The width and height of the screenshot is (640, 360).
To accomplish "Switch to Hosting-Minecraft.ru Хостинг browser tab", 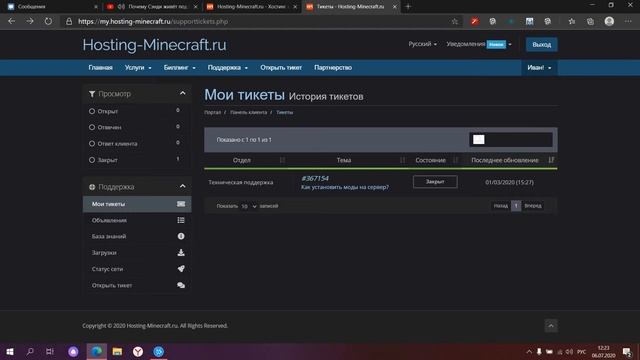I will click(x=251, y=7).
